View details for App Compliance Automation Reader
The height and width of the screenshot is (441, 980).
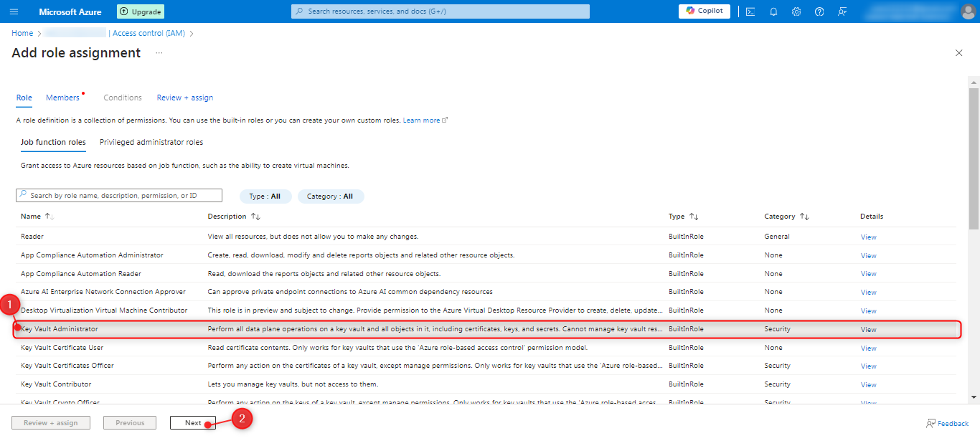868,274
